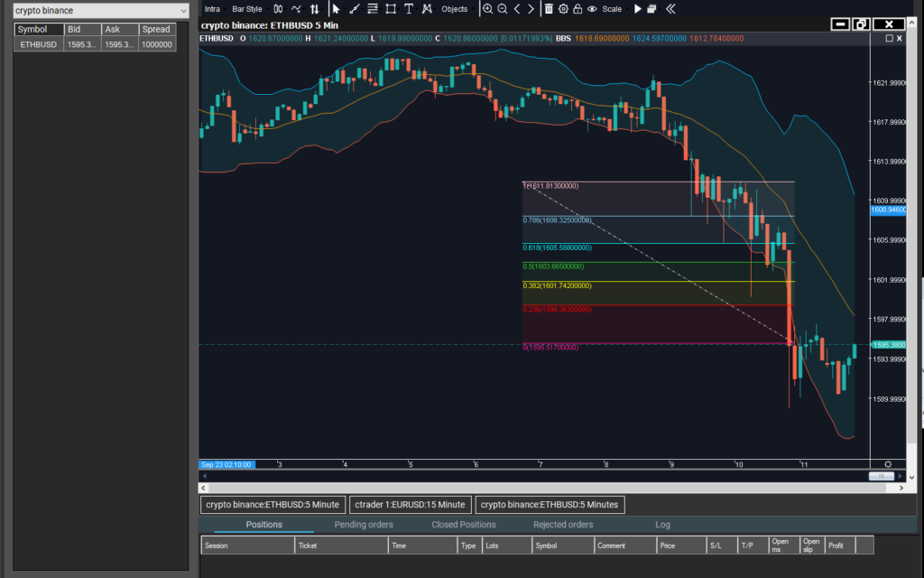The height and width of the screenshot is (578, 924).
Task: Switch to the Pending orders tab
Action: click(x=364, y=525)
